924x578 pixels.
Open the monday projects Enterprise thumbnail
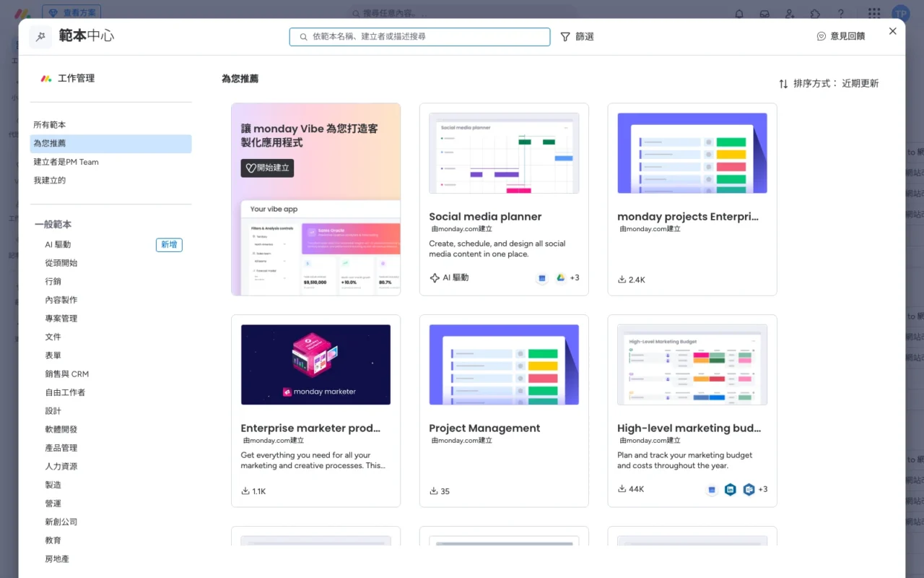[x=692, y=153]
